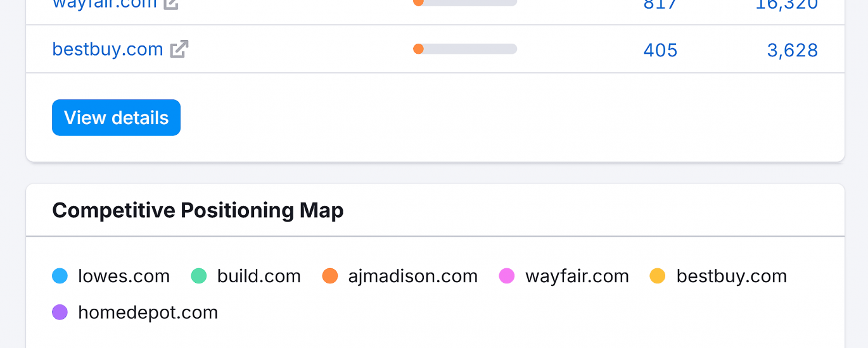Click external link icon beside wayfair.com row

coord(171,4)
